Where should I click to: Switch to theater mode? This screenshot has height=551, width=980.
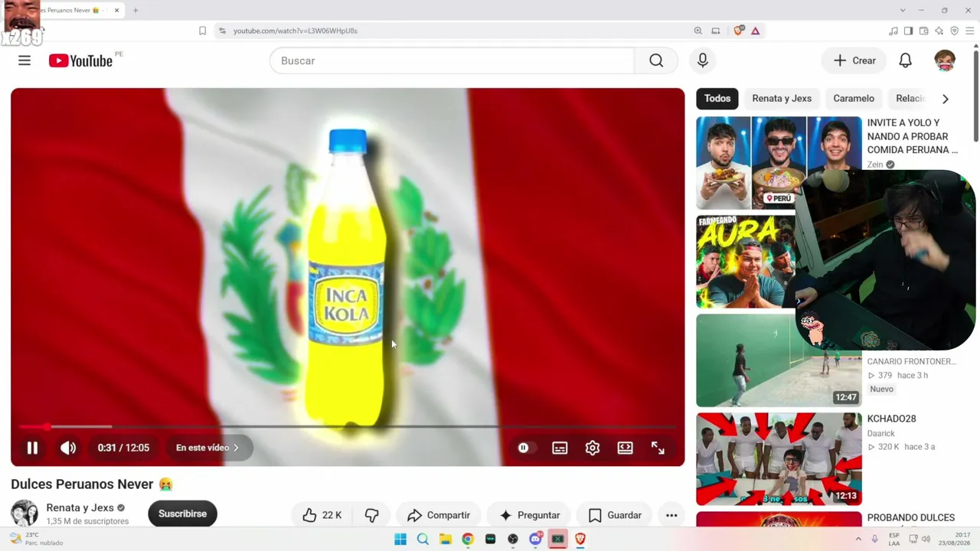[x=626, y=448]
